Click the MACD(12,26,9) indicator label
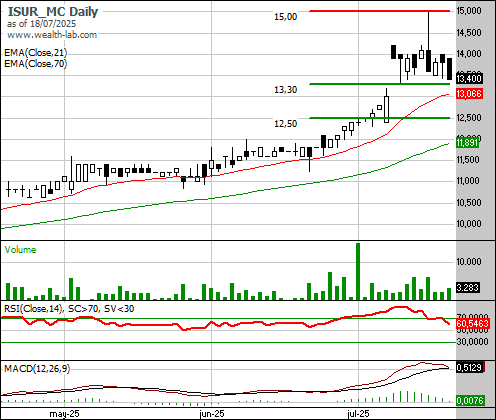Image resolution: width=496 pixels, height=420 pixels. 37,369
